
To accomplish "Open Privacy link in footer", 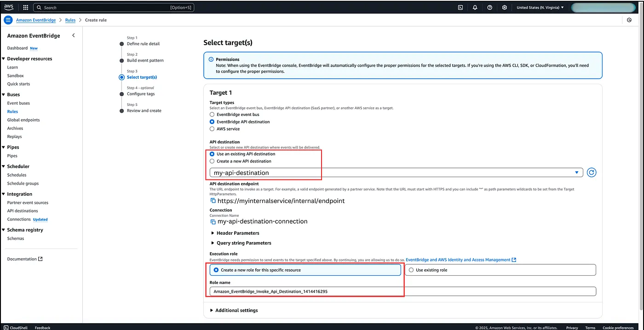I will tap(572, 328).
